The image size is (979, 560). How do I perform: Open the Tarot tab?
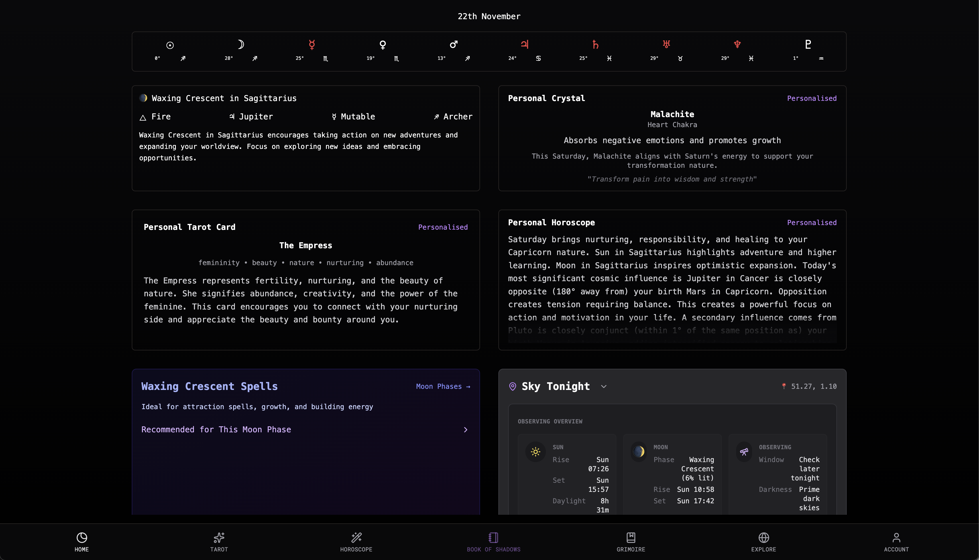(219, 542)
